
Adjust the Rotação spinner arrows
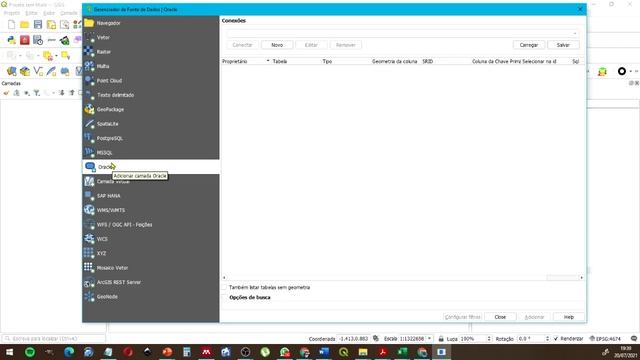[547, 339]
